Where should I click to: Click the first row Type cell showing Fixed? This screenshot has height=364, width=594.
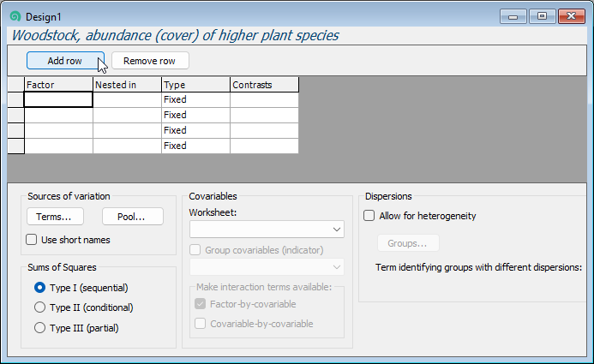pos(195,99)
